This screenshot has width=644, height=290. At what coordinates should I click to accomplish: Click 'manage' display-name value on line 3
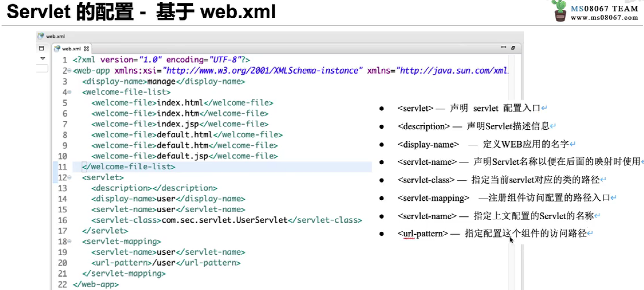(161, 81)
